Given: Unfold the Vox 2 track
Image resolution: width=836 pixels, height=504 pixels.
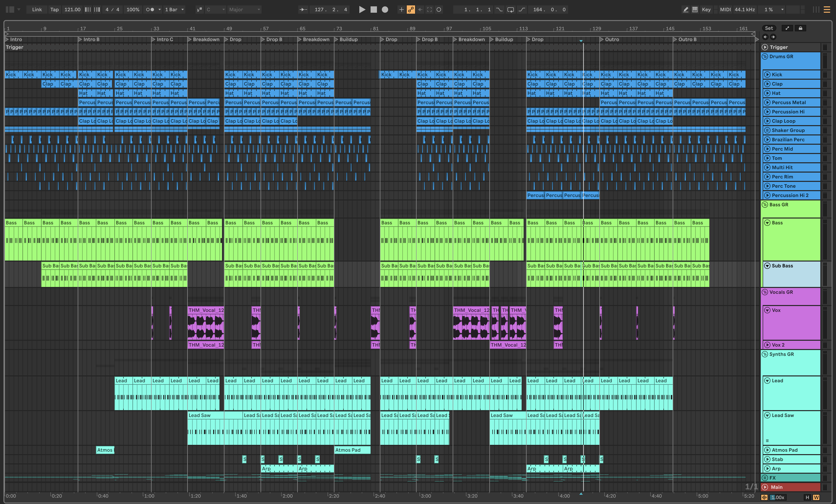Looking at the screenshot, I should [767, 345].
